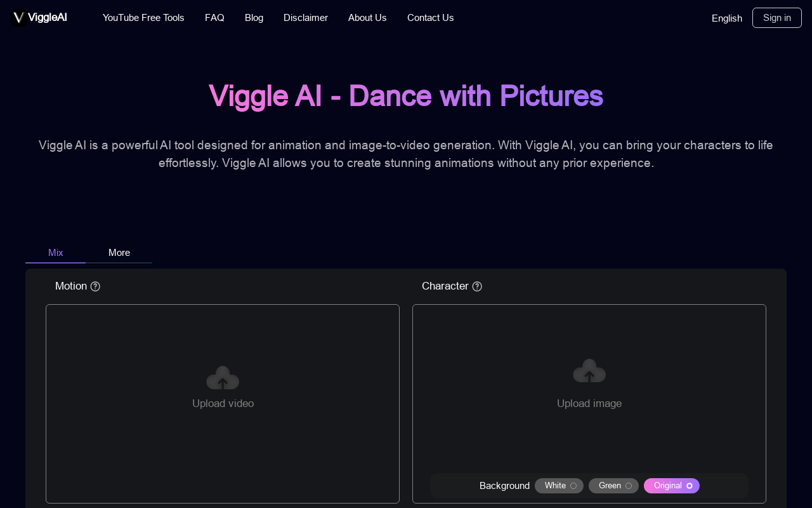Go to the Blog page
812x508 pixels.
254,18
